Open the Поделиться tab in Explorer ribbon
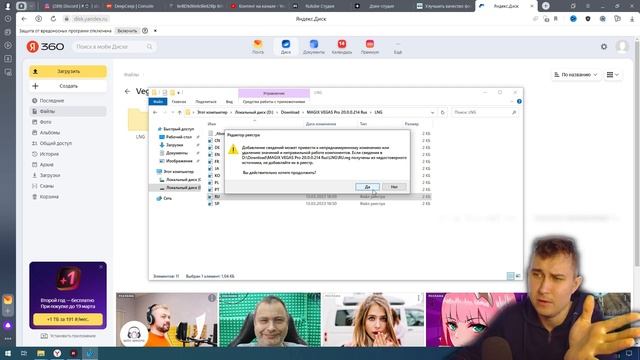 click(206, 102)
